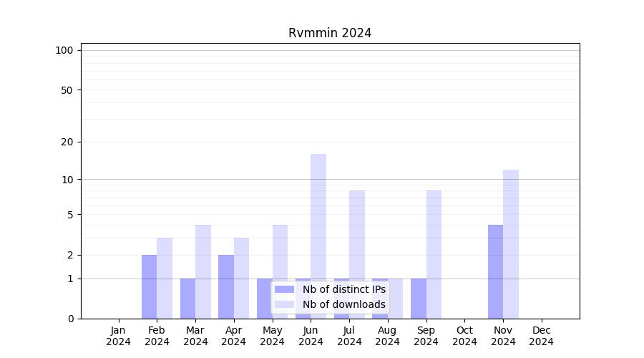Image resolution: width=644 pixels, height=358 pixels.
Task: Click the "20" y-axis tick label
Action: [67, 142]
